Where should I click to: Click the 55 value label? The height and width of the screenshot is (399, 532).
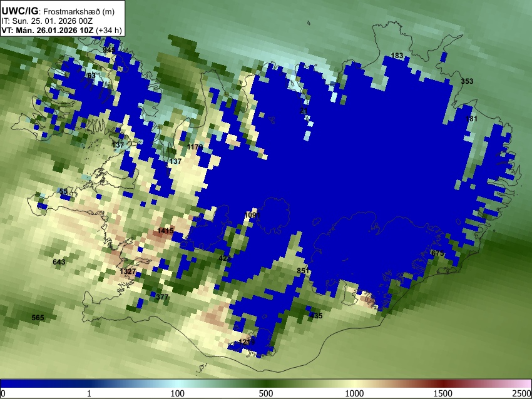[63, 191]
